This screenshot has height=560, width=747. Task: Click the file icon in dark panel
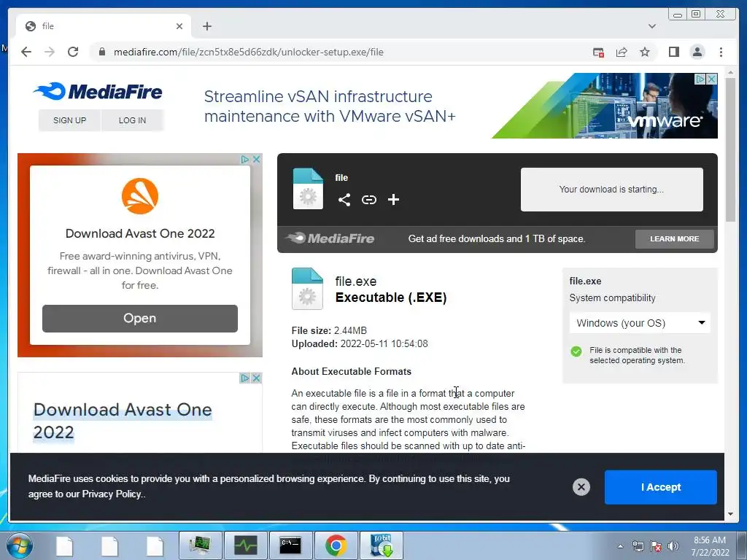308,189
